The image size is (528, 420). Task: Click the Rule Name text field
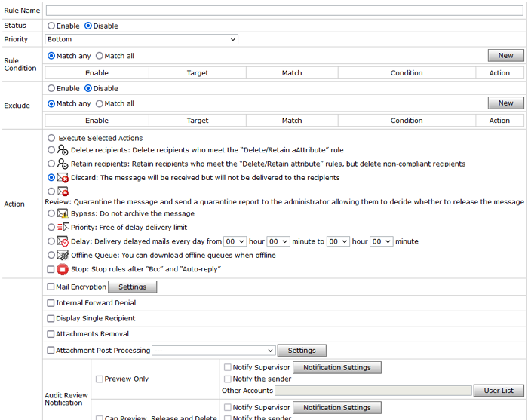pos(285,11)
